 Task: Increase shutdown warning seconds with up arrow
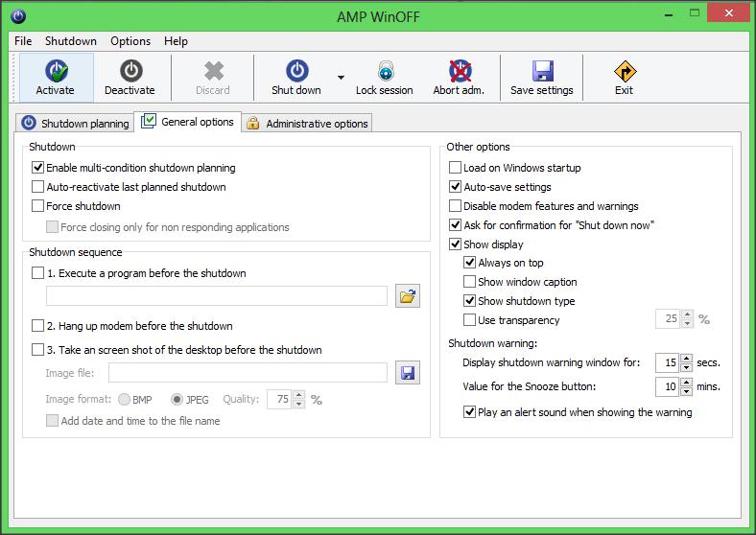(x=687, y=359)
